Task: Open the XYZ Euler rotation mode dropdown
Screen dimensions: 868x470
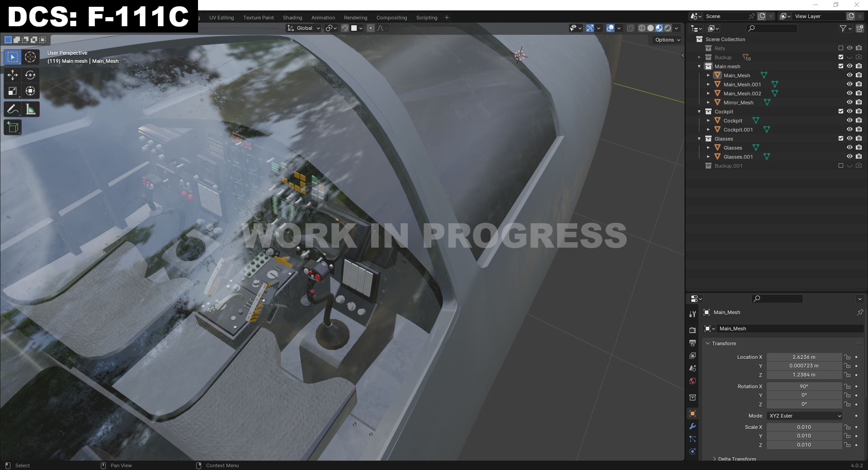Action: click(x=804, y=416)
